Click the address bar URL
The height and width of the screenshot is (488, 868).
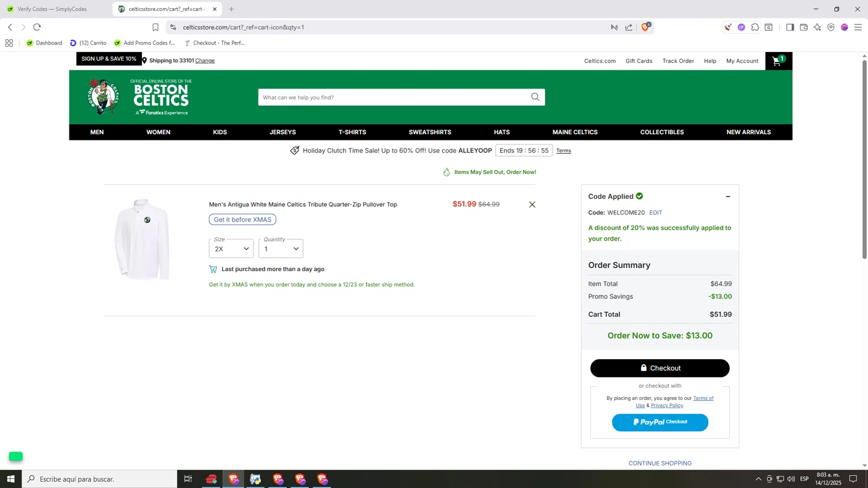tap(244, 27)
